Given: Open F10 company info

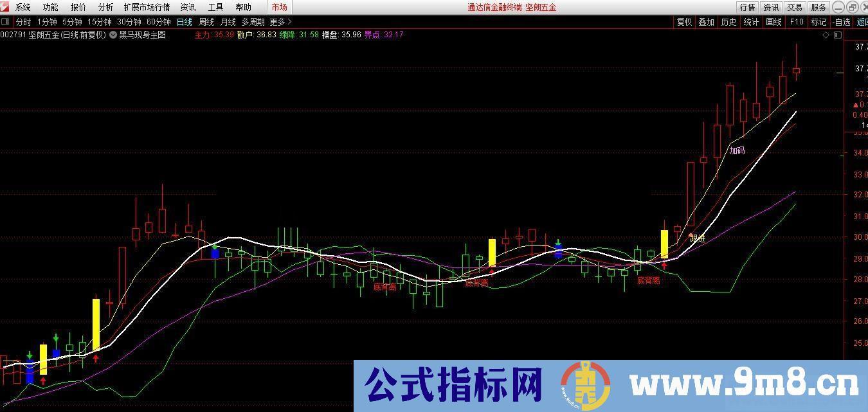Looking at the screenshot, I should click(x=797, y=22).
